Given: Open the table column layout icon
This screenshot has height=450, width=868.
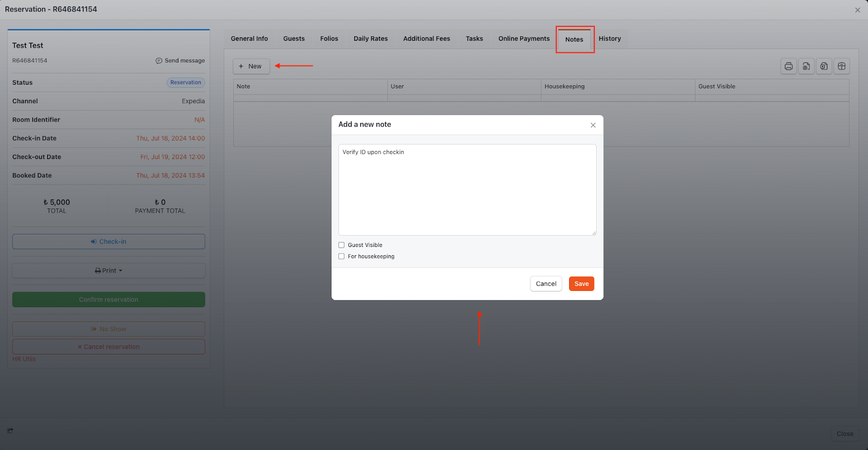Looking at the screenshot, I should [x=841, y=66].
